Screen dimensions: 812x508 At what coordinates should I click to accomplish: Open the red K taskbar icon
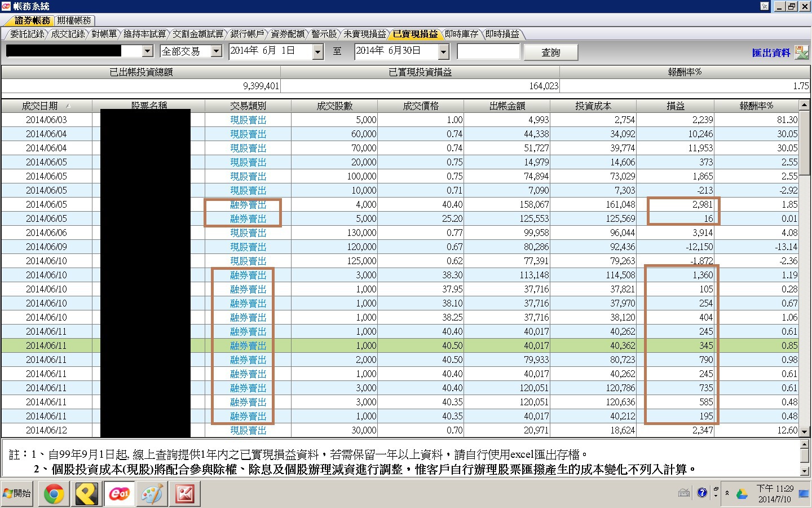(184, 494)
